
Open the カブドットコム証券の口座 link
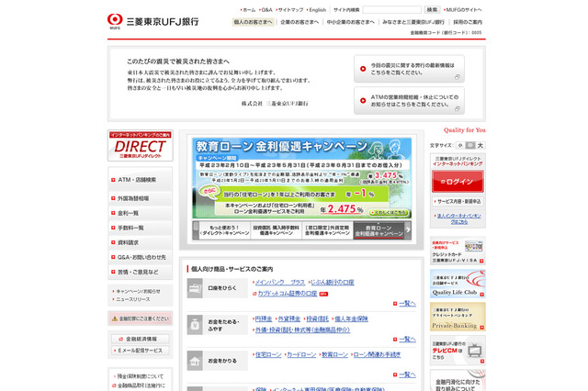(x=288, y=294)
